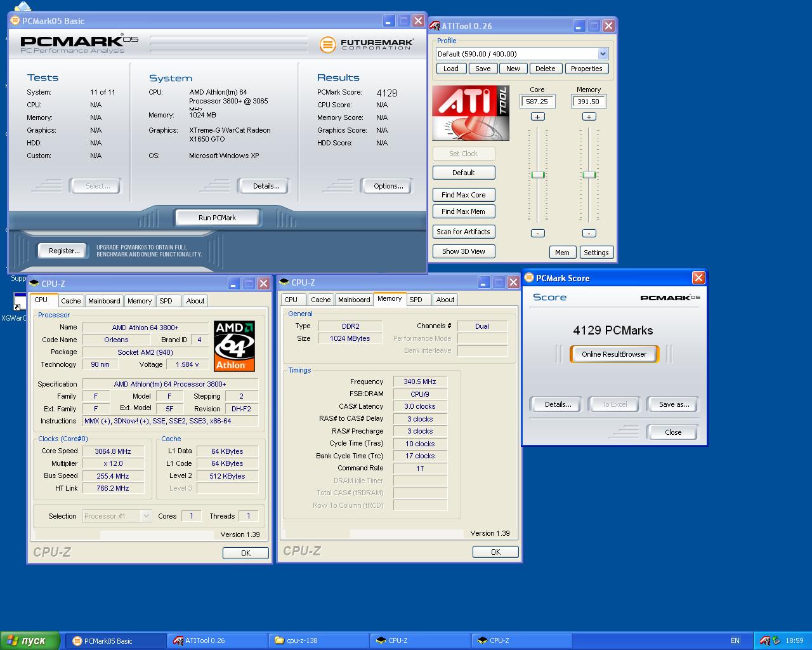The image size is (812, 650).
Task: Click the Run PCMark button
Action: (217, 218)
